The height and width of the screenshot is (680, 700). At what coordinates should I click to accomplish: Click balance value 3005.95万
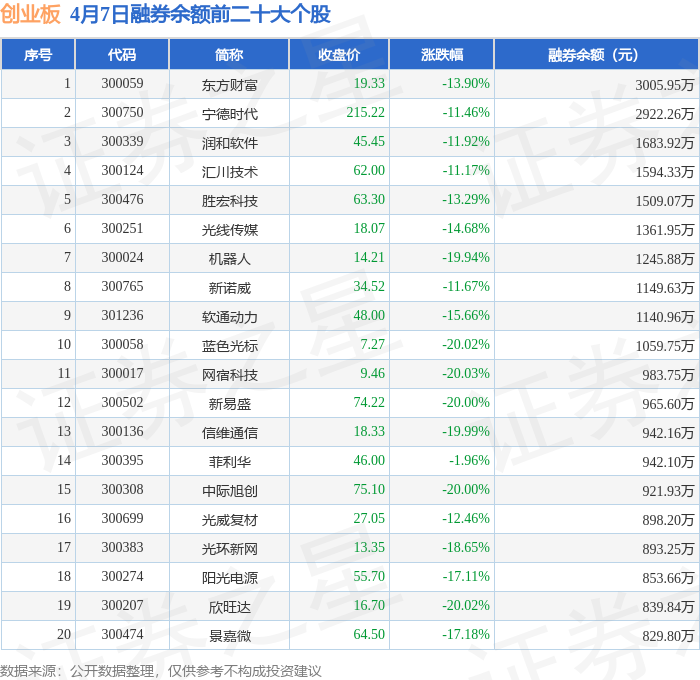tap(665, 85)
